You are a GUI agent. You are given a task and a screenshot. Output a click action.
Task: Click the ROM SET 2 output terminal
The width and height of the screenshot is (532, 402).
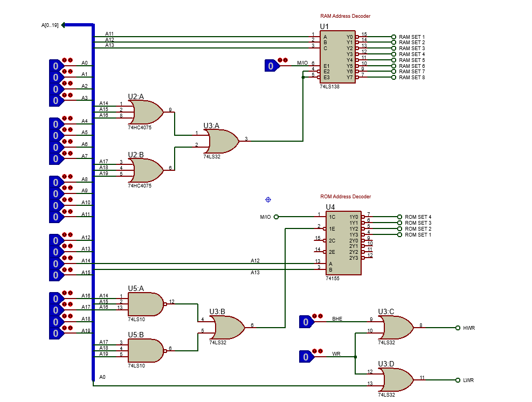(399, 228)
